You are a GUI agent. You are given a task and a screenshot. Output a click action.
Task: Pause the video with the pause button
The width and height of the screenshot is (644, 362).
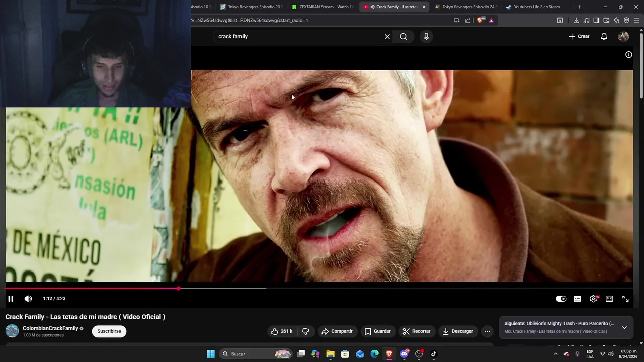pyautogui.click(x=11, y=299)
